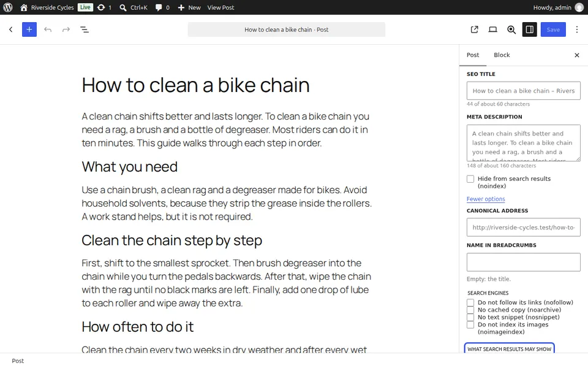
Task: Open the block inserter plus button
Action: click(x=29, y=29)
